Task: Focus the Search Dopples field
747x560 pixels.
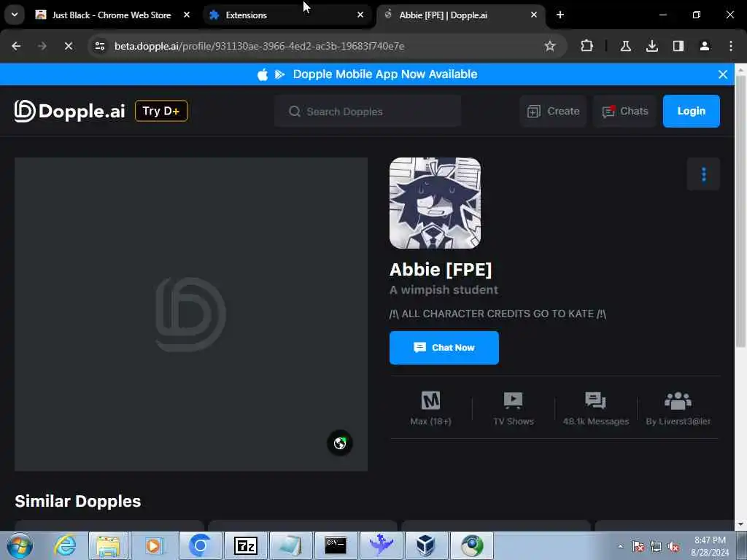Action: pos(368,112)
